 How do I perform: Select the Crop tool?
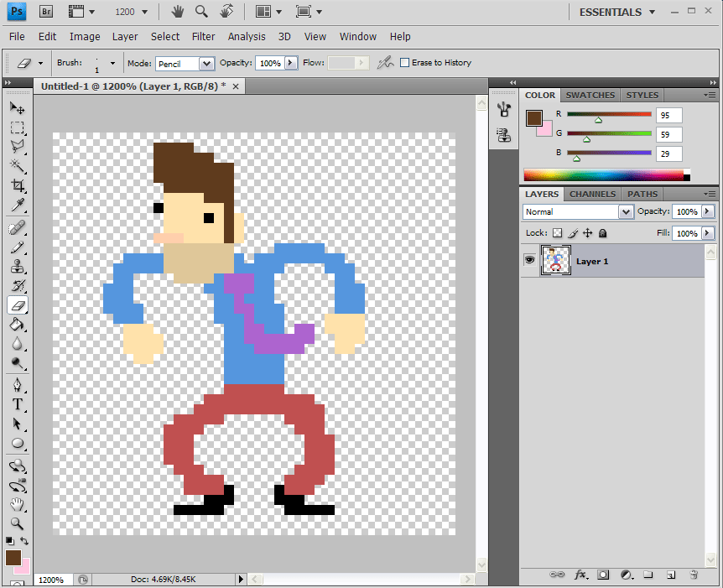18,185
